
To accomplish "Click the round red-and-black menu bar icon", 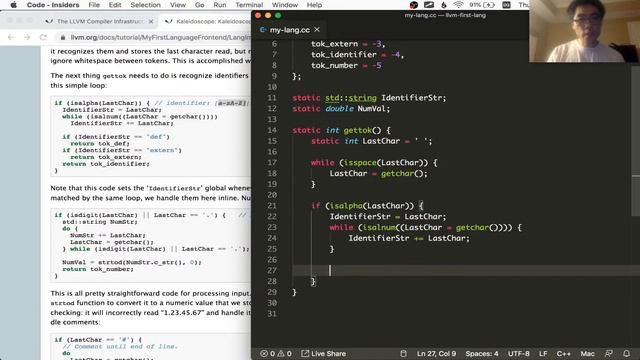I will point(413,5).
